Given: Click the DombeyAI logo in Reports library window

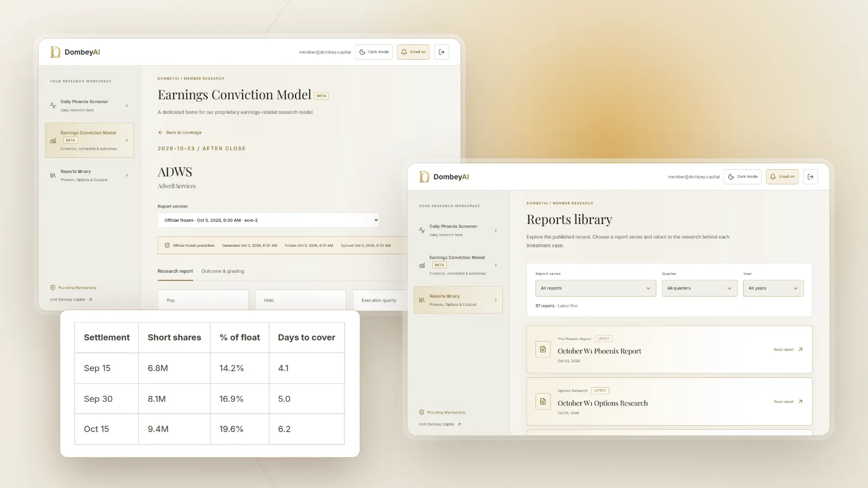Looking at the screenshot, I should tap(444, 177).
